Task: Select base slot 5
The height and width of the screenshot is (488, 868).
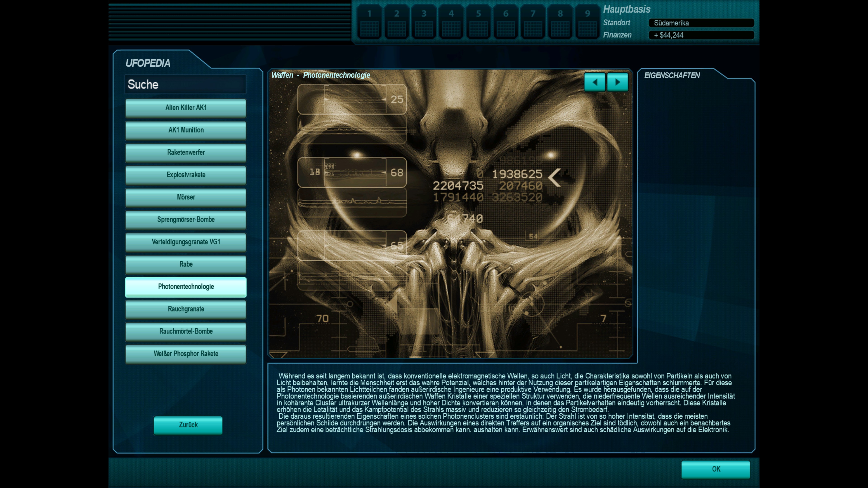Action: click(x=478, y=21)
